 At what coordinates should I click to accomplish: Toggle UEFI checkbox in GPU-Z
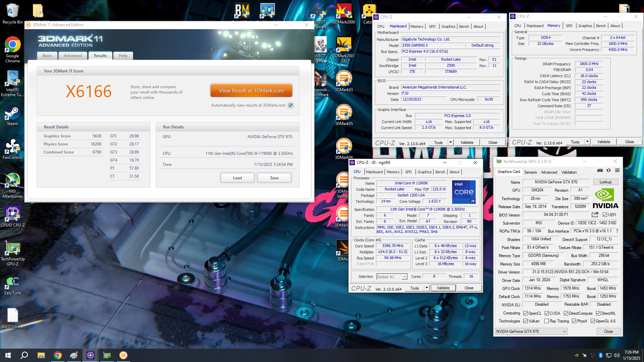coord(605,215)
